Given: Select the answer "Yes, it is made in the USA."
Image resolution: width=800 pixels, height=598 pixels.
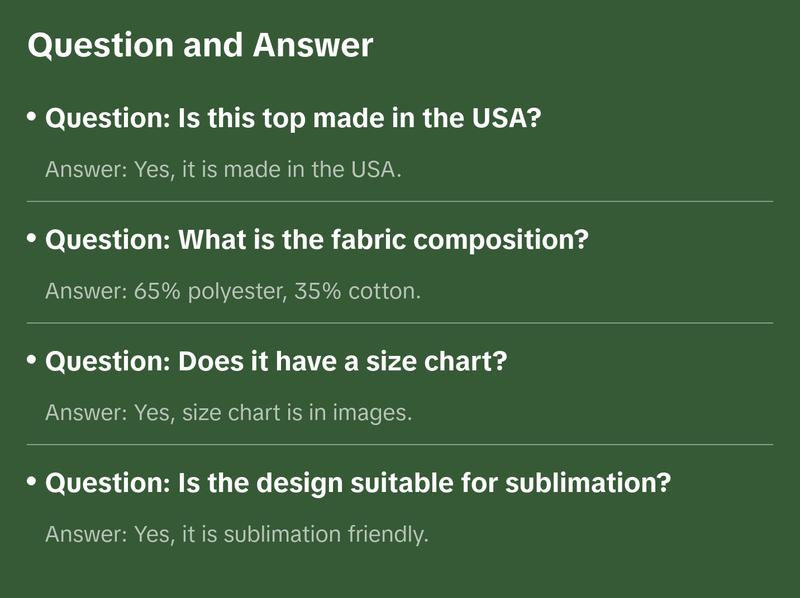Looking at the screenshot, I should pos(223,169).
